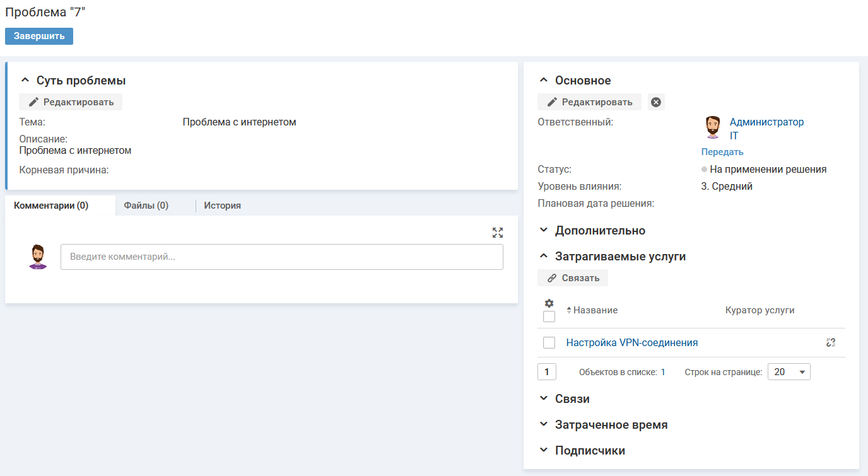This screenshot has height=476, width=868.
Task: Expand the Связи section
Action: [572, 398]
